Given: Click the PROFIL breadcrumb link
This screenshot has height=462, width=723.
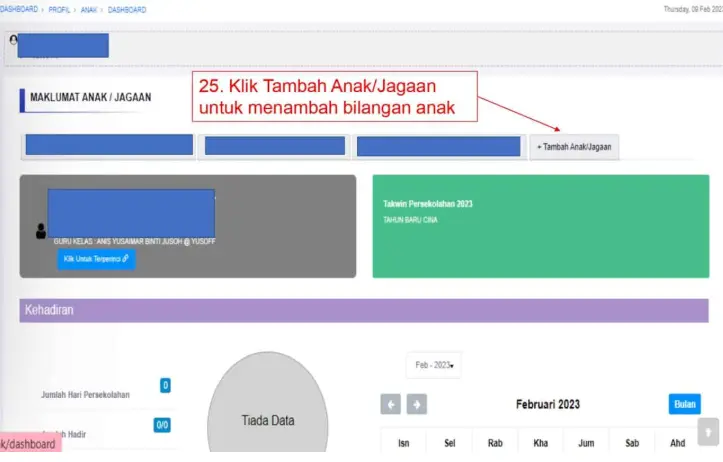Looking at the screenshot, I should [x=59, y=10].
